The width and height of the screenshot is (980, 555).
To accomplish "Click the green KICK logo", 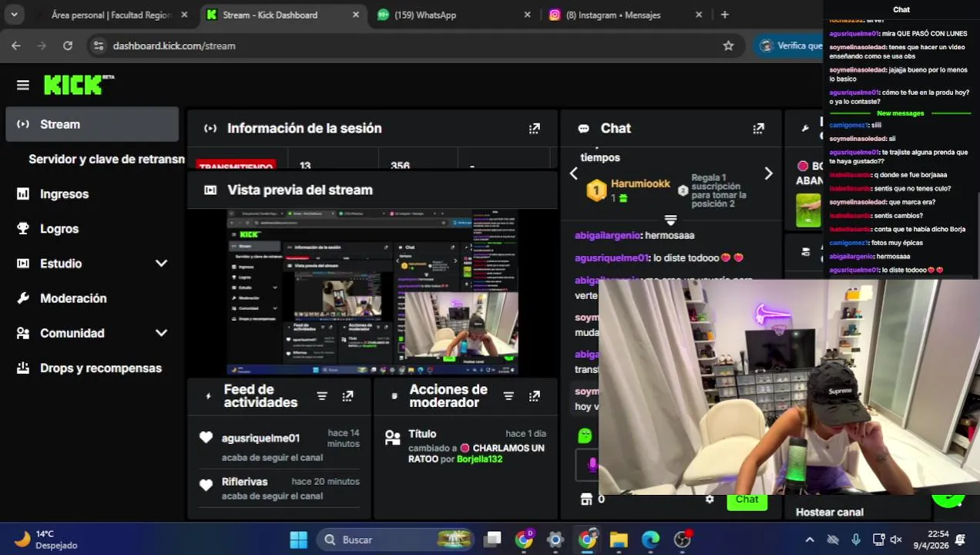I will pos(73,85).
